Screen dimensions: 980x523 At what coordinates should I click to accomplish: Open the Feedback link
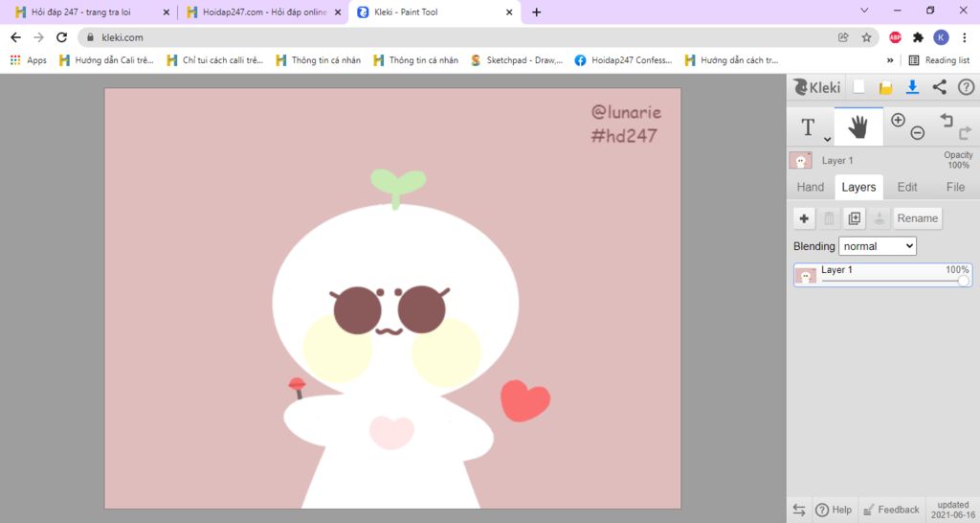891,510
